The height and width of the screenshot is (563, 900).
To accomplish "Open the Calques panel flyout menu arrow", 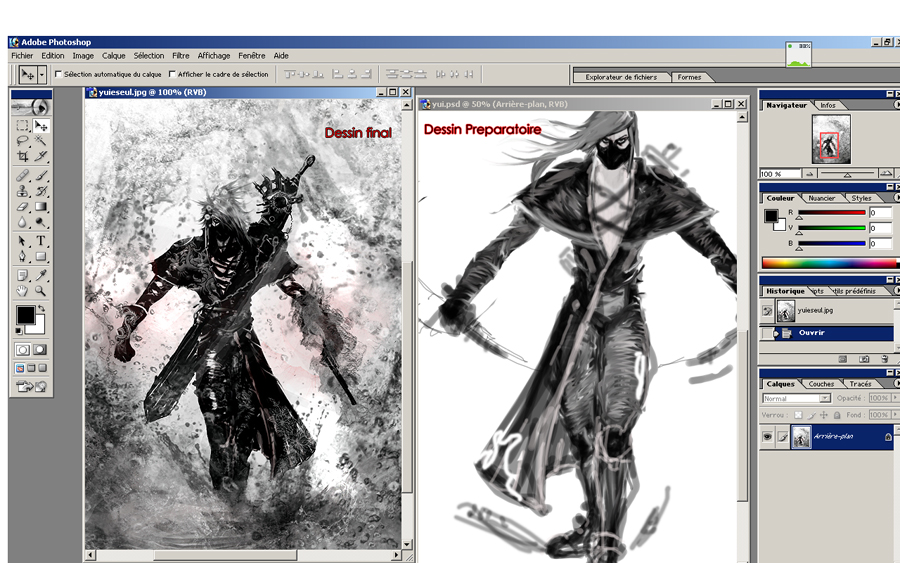I will pyautogui.click(x=896, y=384).
